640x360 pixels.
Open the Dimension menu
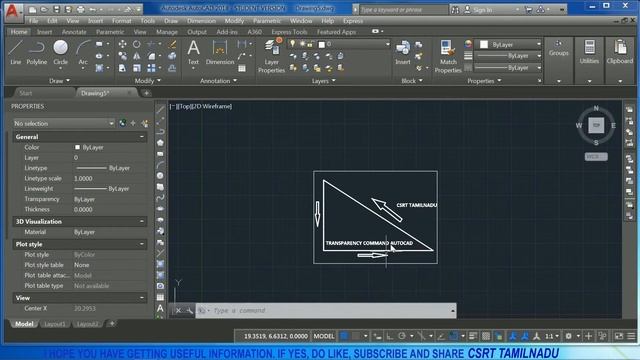pyautogui.click(x=201, y=21)
